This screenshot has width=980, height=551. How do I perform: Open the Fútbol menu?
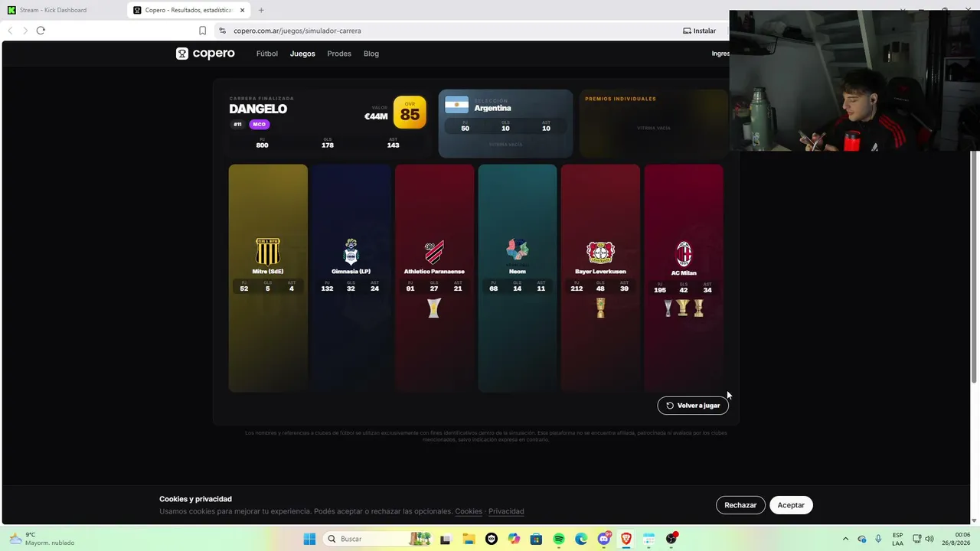click(267, 54)
